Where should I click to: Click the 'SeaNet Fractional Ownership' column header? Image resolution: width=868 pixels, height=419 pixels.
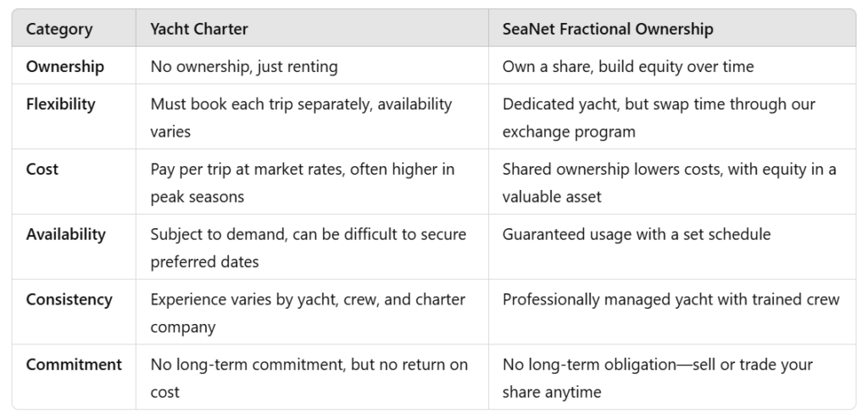tap(607, 29)
